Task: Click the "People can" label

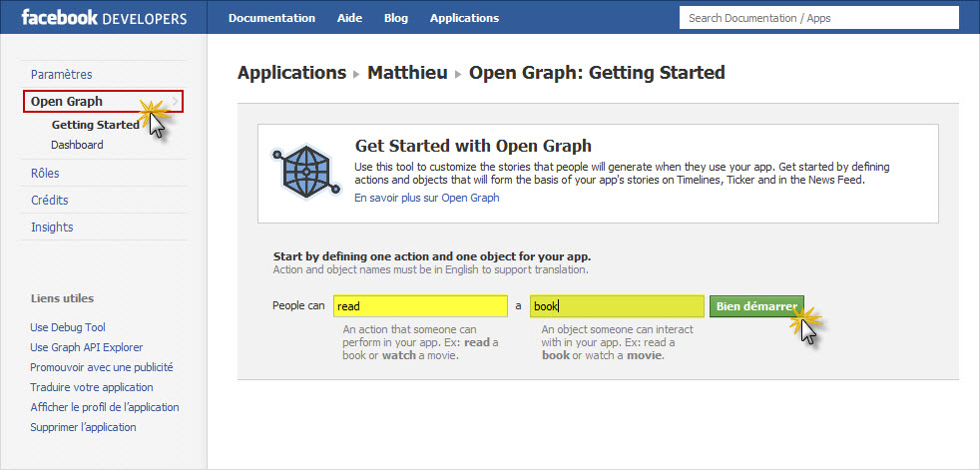Action: point(298,305)
